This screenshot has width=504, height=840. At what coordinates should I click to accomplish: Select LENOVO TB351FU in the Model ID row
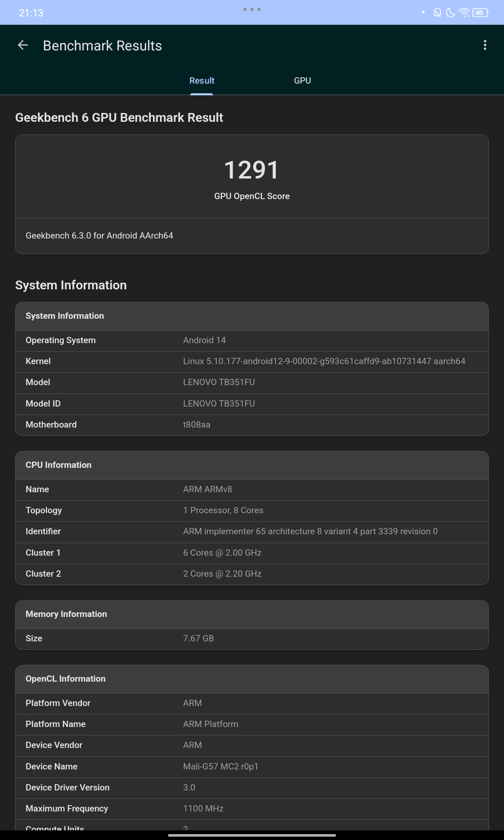pyautogui.click(x=219, y=404)
